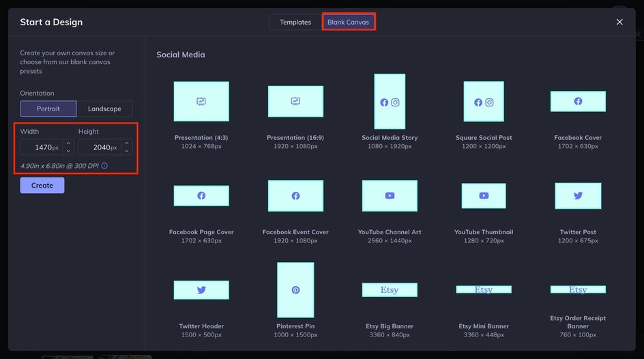
Task: Click the "Pinterest Pin" label
Action: coord(295,326)
